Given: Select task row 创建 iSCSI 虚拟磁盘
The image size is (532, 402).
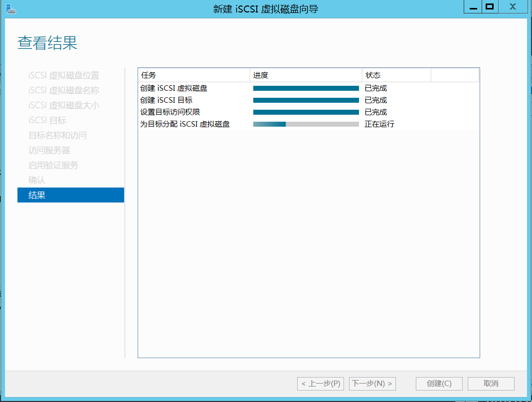Looking at the screenshot, I should (309, 88).
